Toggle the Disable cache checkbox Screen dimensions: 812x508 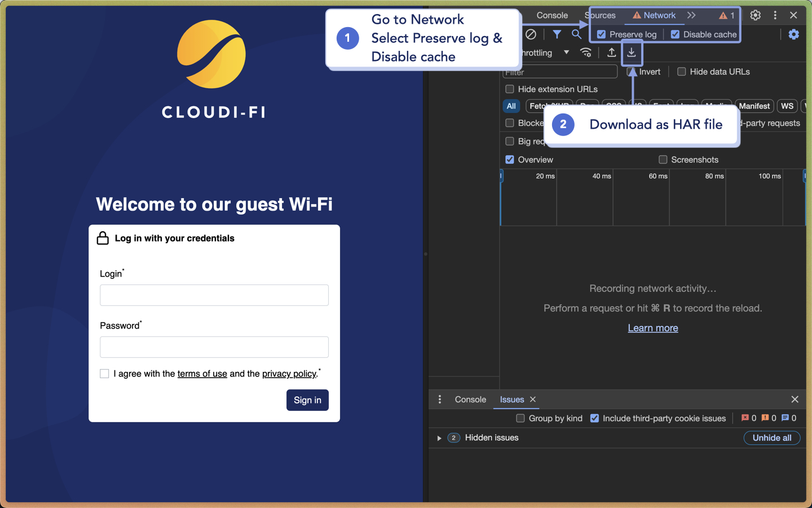click(x=675, y=34)
